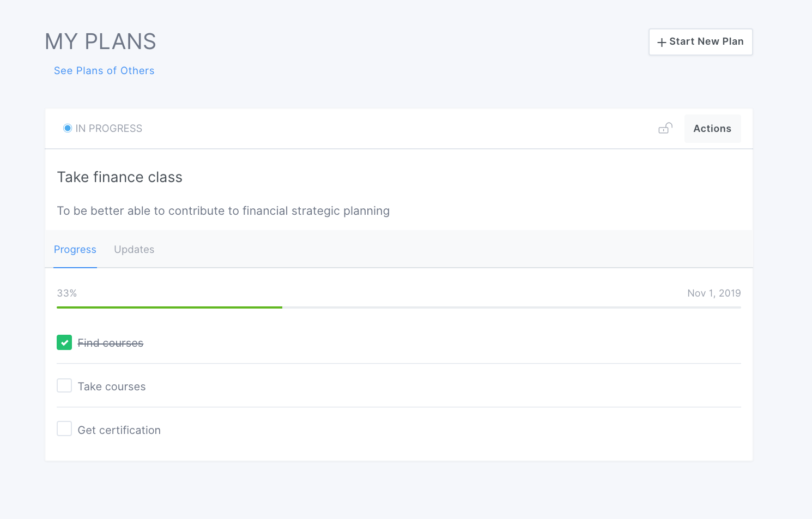Click the crossed-out Find courses label
812x519 pixels.
coord(111,343)
